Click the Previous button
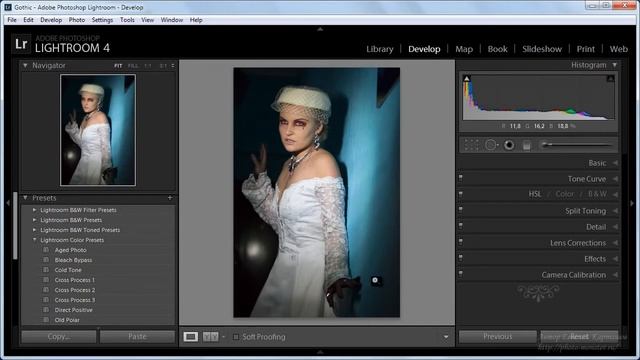640x360 pixels. pyautogui.click(x=498, y=336)
